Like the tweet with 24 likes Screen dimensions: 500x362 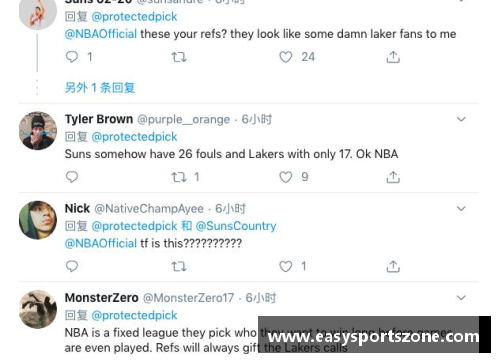click(286, 57)
